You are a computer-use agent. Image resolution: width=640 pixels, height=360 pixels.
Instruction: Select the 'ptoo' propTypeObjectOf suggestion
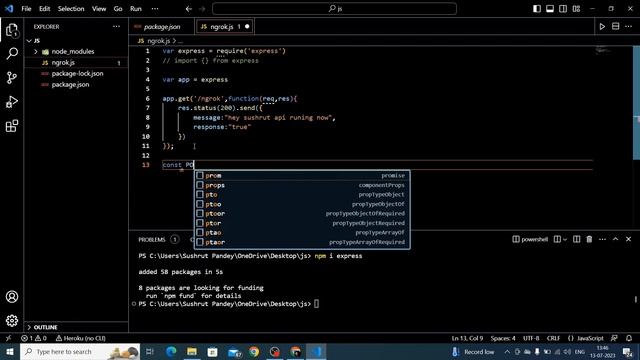pos(302,204)
